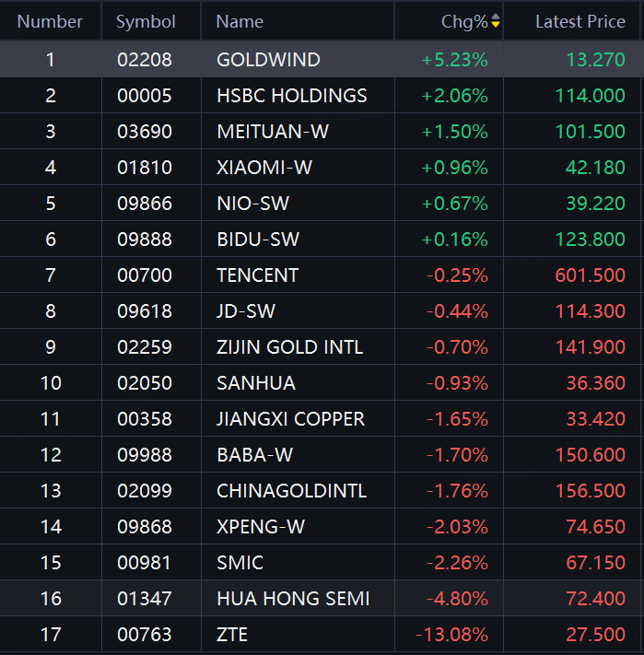Click the -0.25% change value
This screenshot has height=655, width=644.
click(457, 275)
